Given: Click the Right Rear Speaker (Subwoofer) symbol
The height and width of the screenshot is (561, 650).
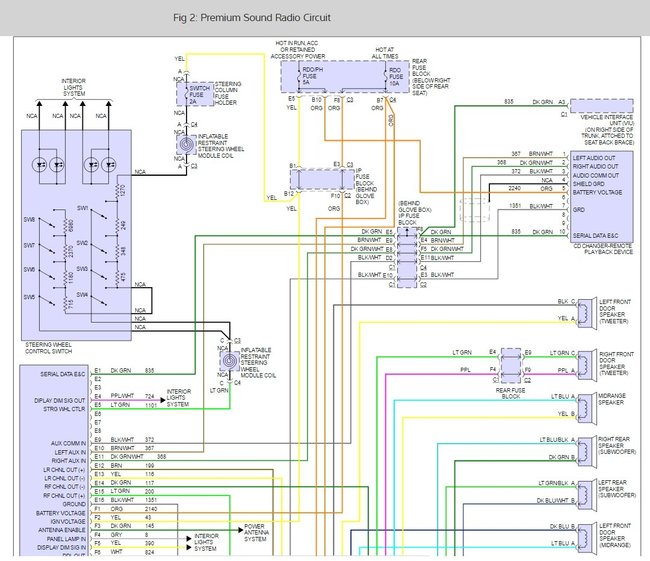Looking at the screenshot, I should 586,450.
